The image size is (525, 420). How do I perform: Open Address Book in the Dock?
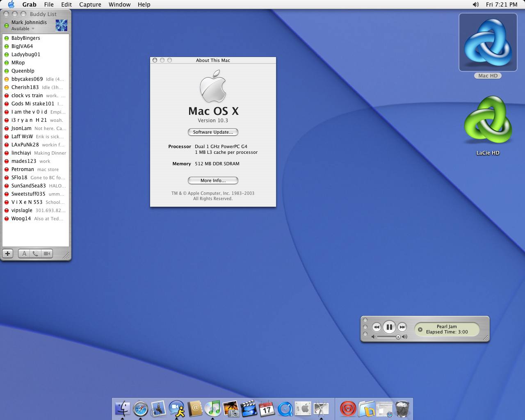pyautogui.click(x=194, y=408)
